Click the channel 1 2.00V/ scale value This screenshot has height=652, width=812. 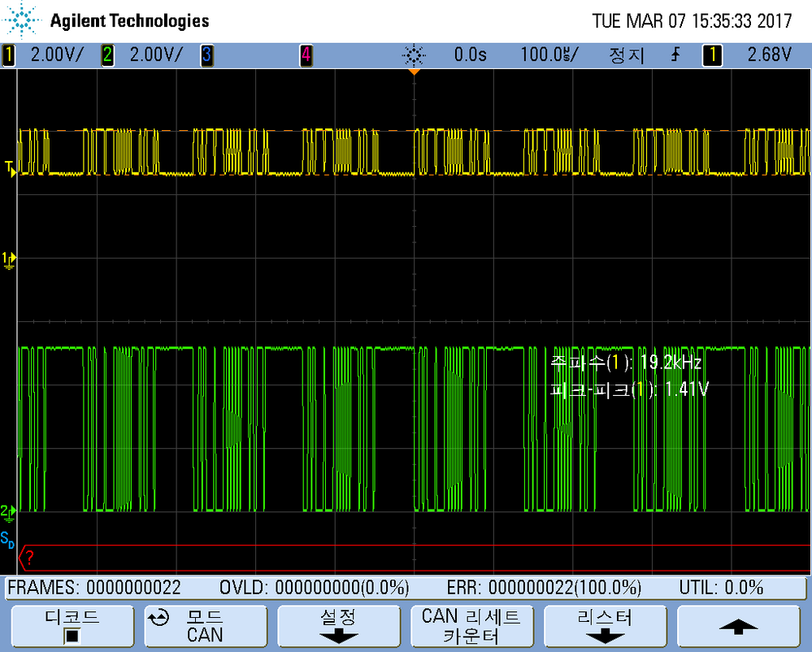point(56,54)
